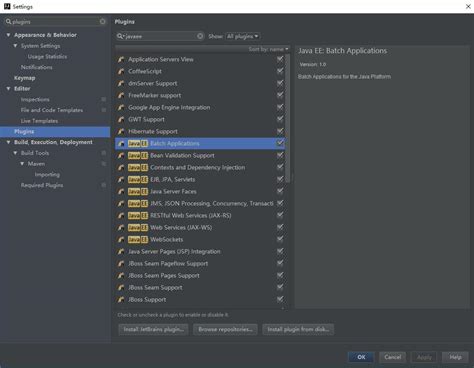Select Live Templates settings page
Viewport: 474px width, 368px height.
[39, 121]
